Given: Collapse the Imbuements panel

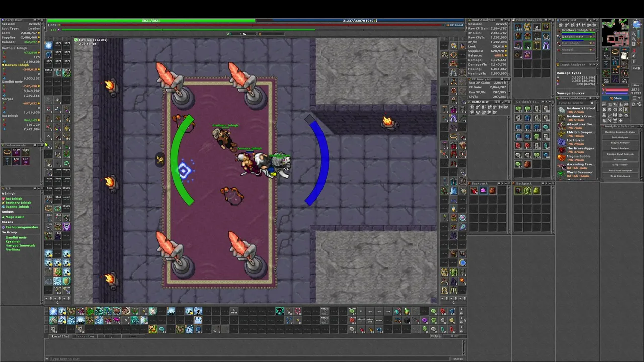Looking at the screenshot, I should (x=38, y=145).
